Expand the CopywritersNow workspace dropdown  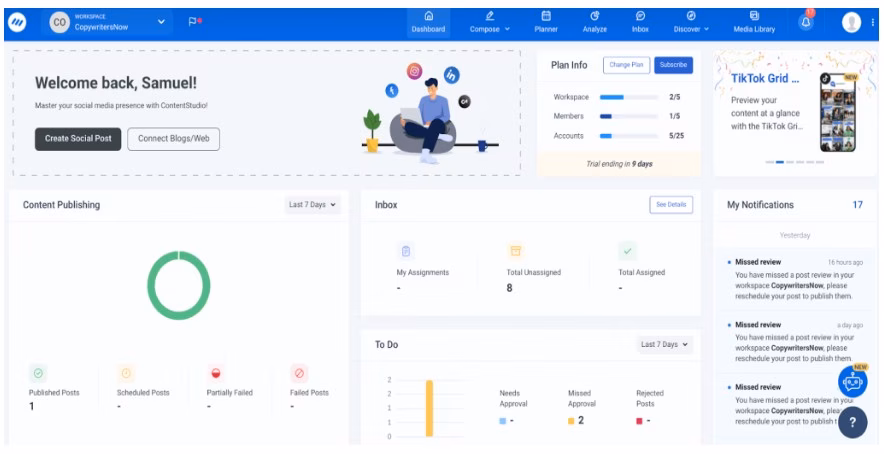(x=163, y=20)
